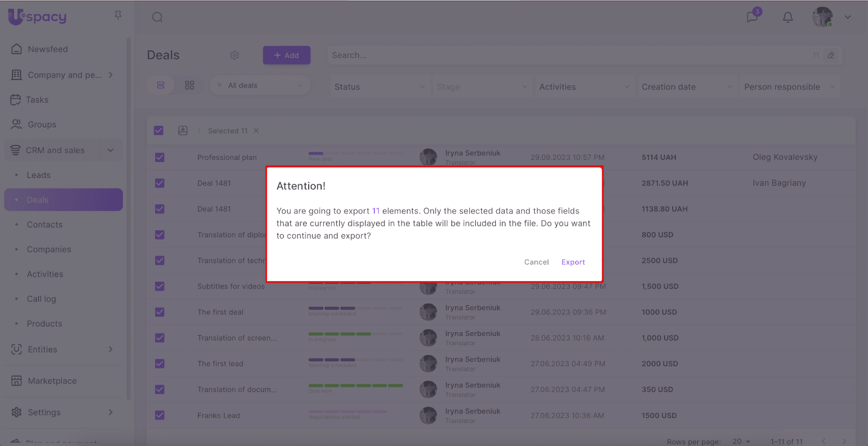The image size is (868, 446).
Task: Open the All deals dropdown
Action: click(x=260, y=86)
